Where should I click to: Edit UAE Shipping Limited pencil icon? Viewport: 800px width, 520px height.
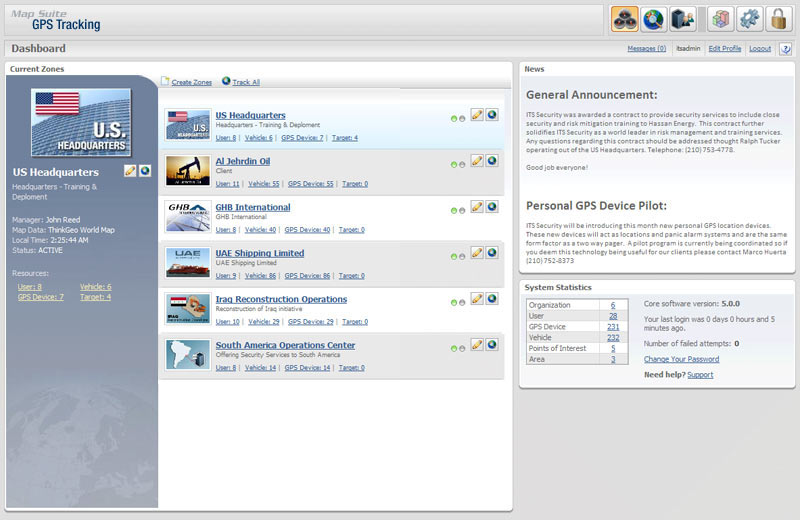(477, 253)
